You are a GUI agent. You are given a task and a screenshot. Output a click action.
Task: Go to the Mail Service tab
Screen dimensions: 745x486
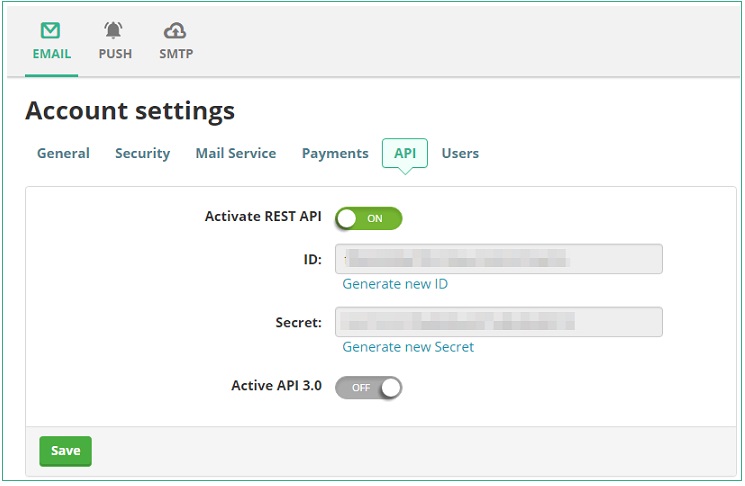(x=235, y=153)
